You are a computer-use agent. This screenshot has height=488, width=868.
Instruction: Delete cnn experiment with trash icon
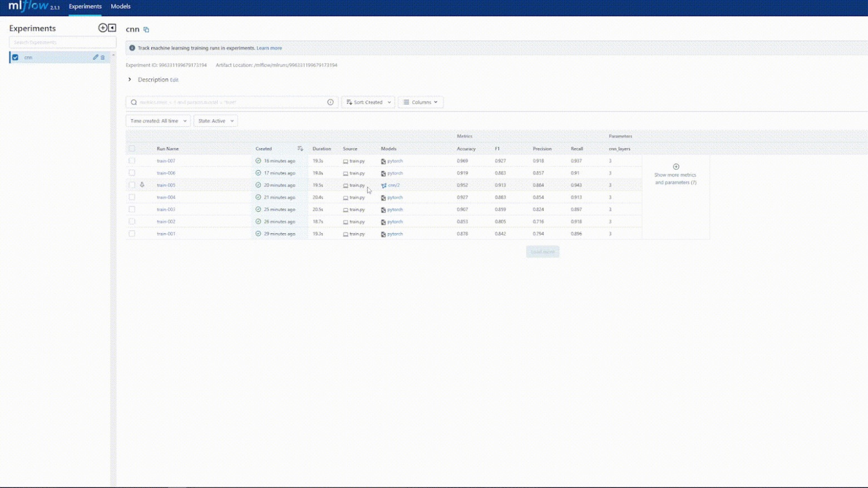(x=103, y=57)
